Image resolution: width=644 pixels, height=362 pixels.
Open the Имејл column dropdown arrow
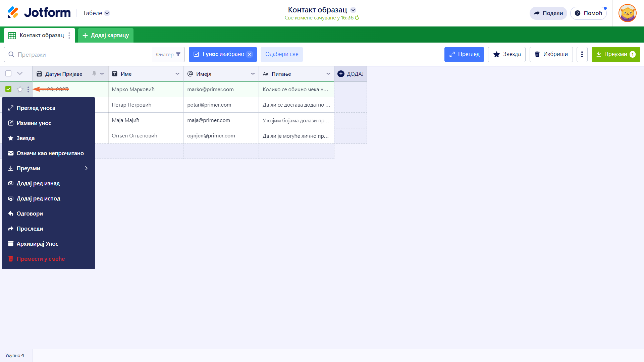pos(253,74)
